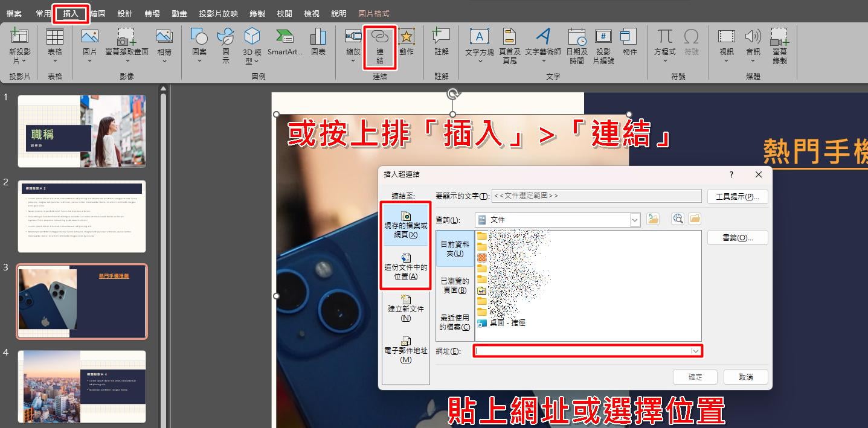
Task: Expand the 查詢 文件 folder dropdown
Action: tap(635, 220)
